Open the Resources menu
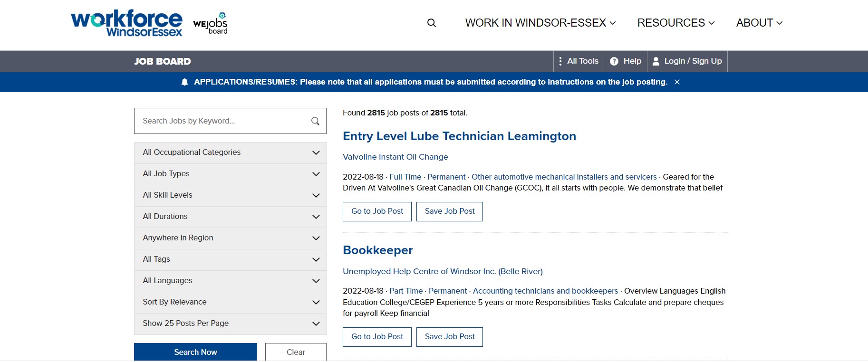868x362 pixels. 676,23
